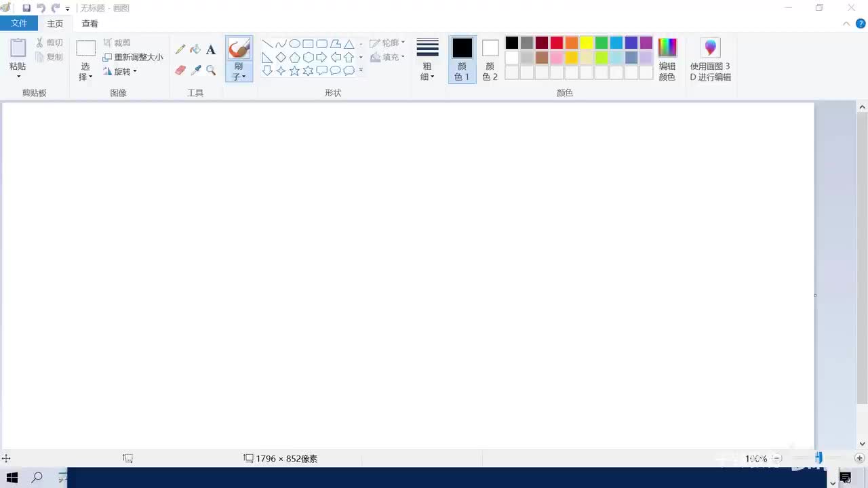Collapse the ribbon with the chevron

tap(846, 24)
